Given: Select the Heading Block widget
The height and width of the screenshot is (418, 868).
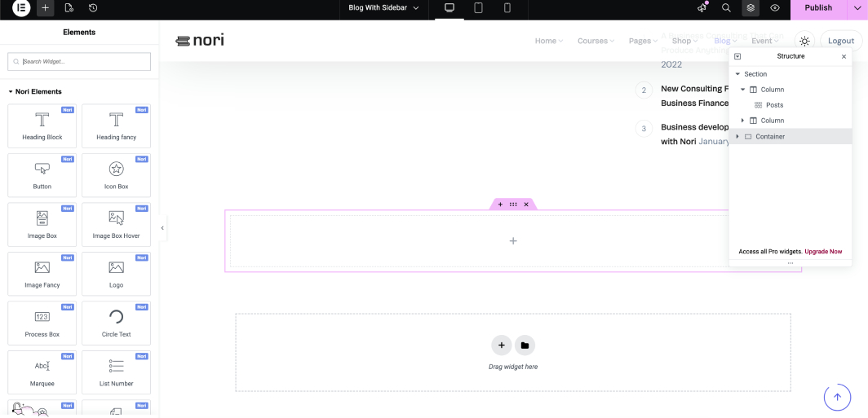Looking at the screenshot, I should click(42, 126).
